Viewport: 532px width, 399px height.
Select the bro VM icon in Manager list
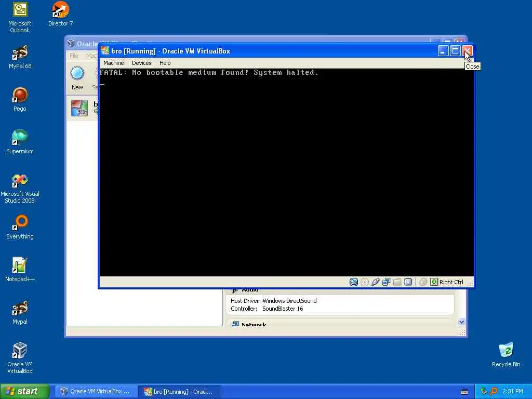pos(79,108)
